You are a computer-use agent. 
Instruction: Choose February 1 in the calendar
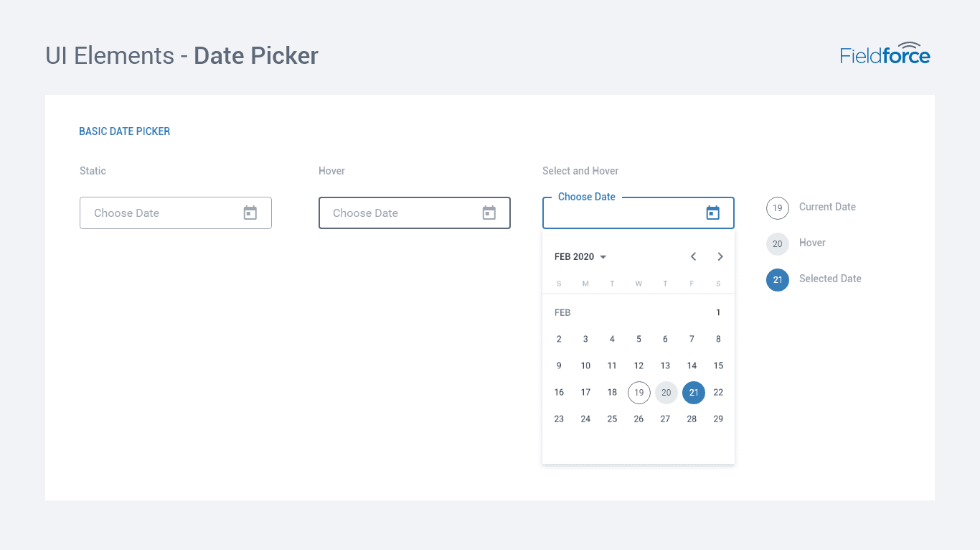click(718, 312)
